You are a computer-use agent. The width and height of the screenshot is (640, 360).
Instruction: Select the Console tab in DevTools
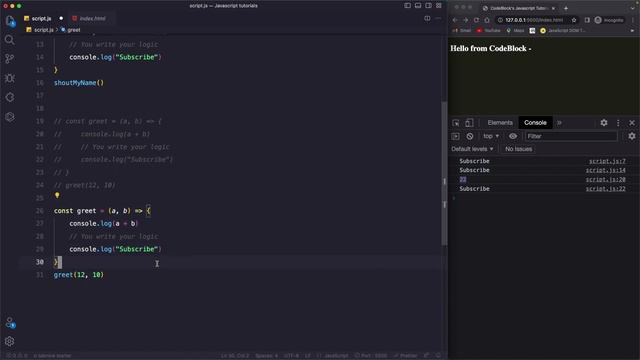(x=535, y=123)
